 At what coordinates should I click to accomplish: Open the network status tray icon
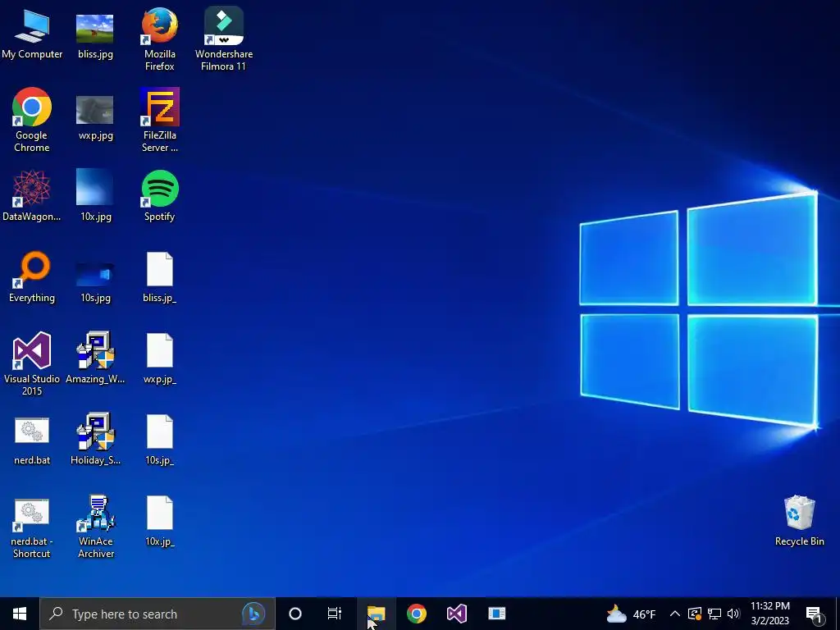(714, 614)
